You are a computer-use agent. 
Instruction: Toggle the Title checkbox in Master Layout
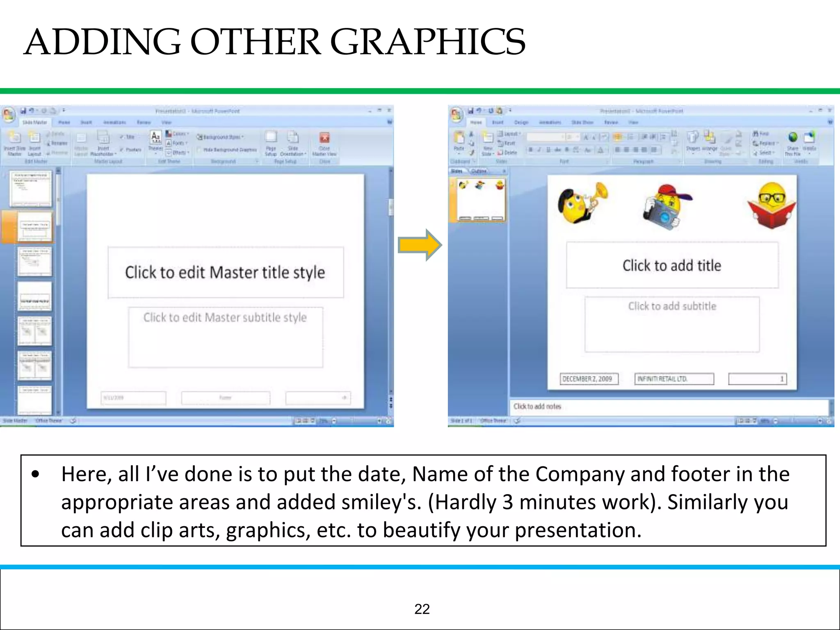tap(122, 137)
